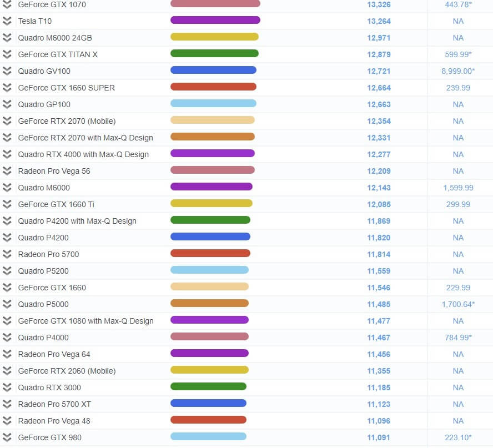
Task: Expand the Tesla T10 row chevron
Action: click(x=7, y=21)
